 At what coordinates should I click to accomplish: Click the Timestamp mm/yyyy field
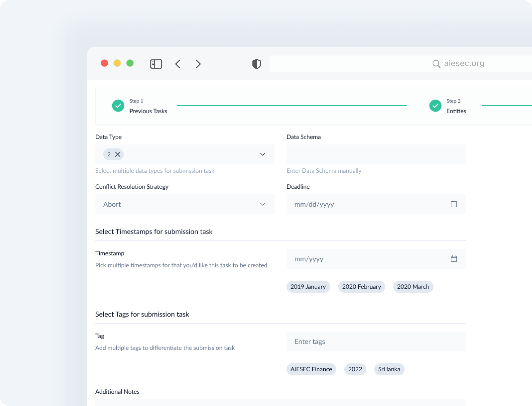(x=376, y=259)
